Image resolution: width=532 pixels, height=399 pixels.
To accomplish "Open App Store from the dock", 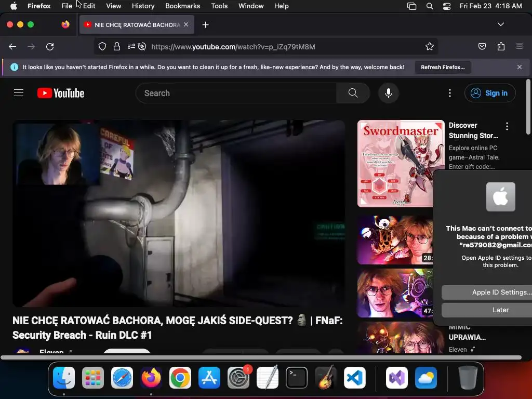I will (x=209, y=378).
